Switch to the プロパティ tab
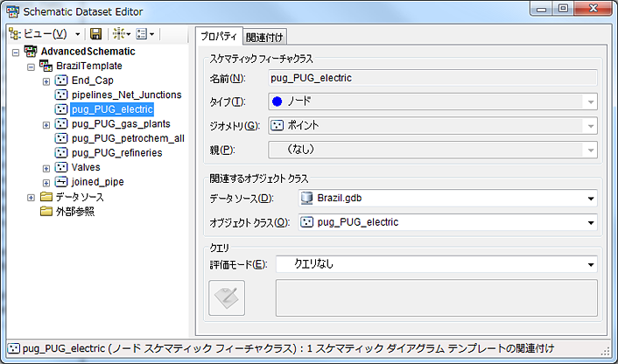618x364 pixels. click(219, 36)
